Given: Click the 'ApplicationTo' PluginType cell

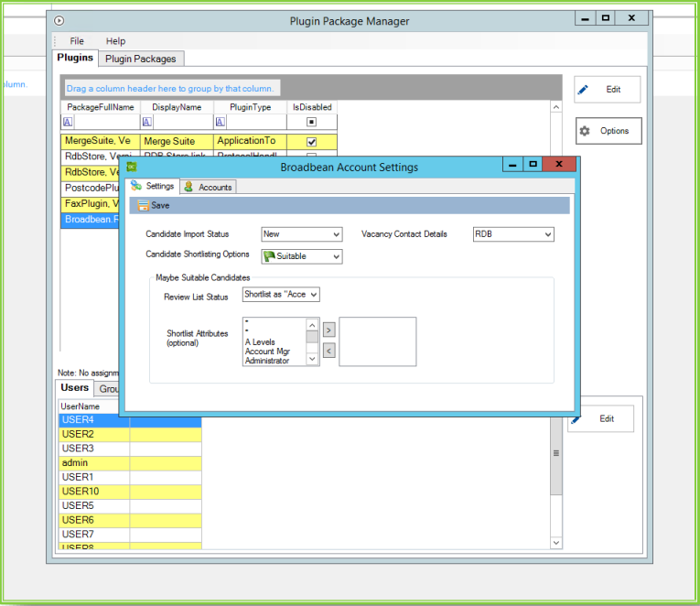Looking at the screenshot, I should point(250,141).
